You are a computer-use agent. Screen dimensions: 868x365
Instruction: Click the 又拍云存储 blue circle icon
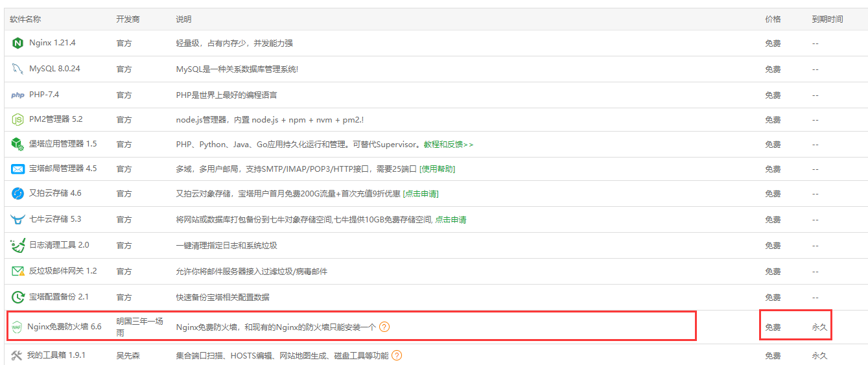18,194
